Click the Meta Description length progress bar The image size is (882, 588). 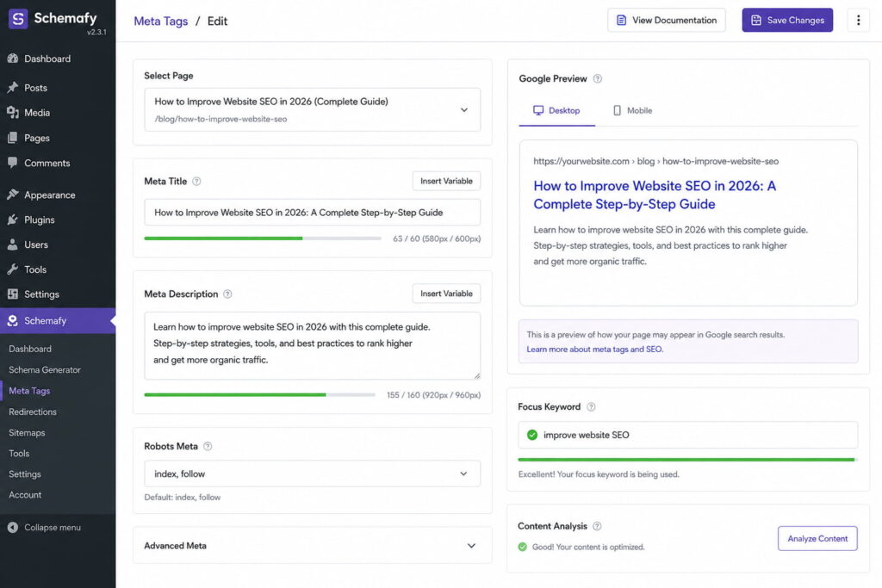point(260,394)
